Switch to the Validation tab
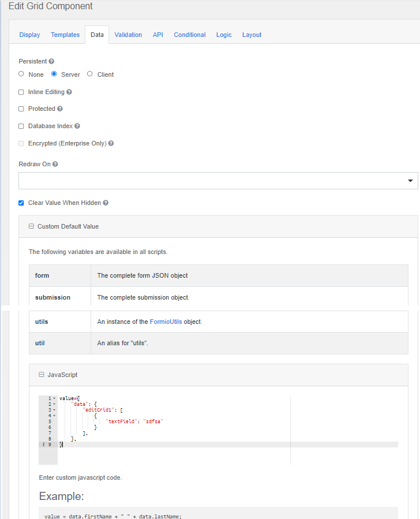The width and height of the screenshot is (420, 519). [x=128, y=35]
